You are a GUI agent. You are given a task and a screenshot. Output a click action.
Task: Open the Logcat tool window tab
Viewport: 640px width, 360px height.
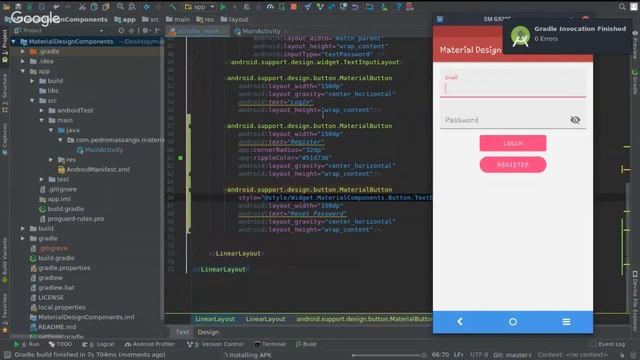98,344
